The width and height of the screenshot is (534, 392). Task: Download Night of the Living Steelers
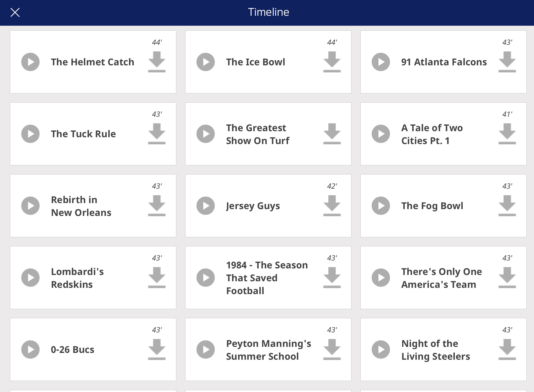coord(507,349)
